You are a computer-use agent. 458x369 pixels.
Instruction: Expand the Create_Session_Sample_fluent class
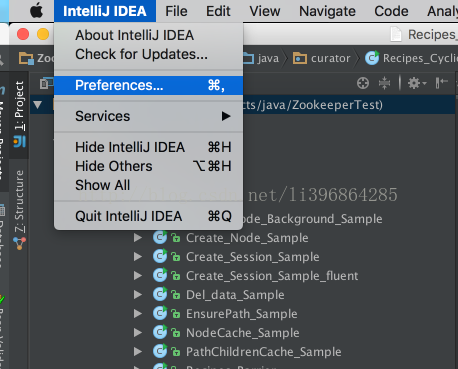[138, 276]
